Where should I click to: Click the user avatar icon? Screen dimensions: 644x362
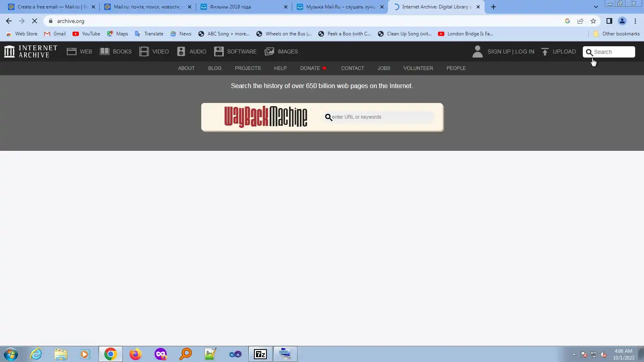click(x=477, y=51)
